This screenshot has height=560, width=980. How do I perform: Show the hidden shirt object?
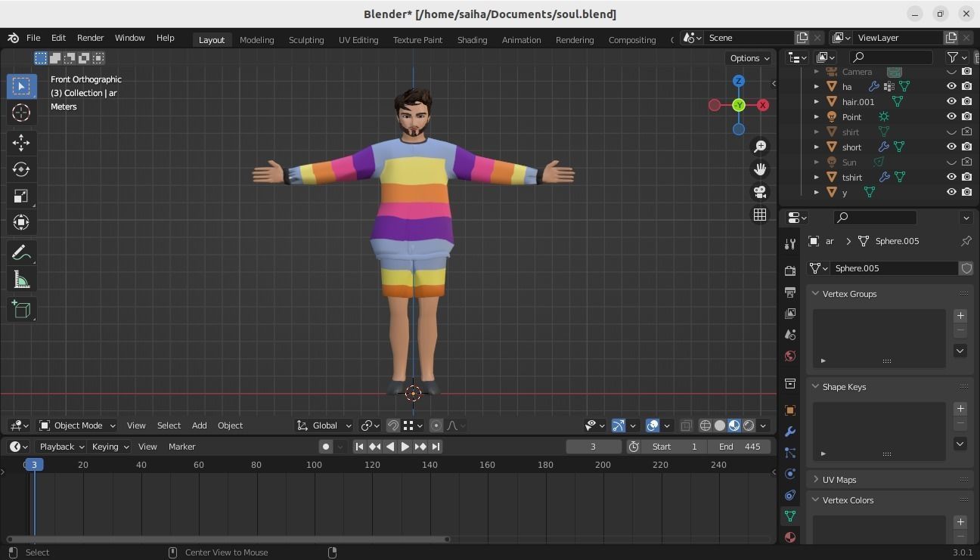pyautogui.click(x=951, y=131)
